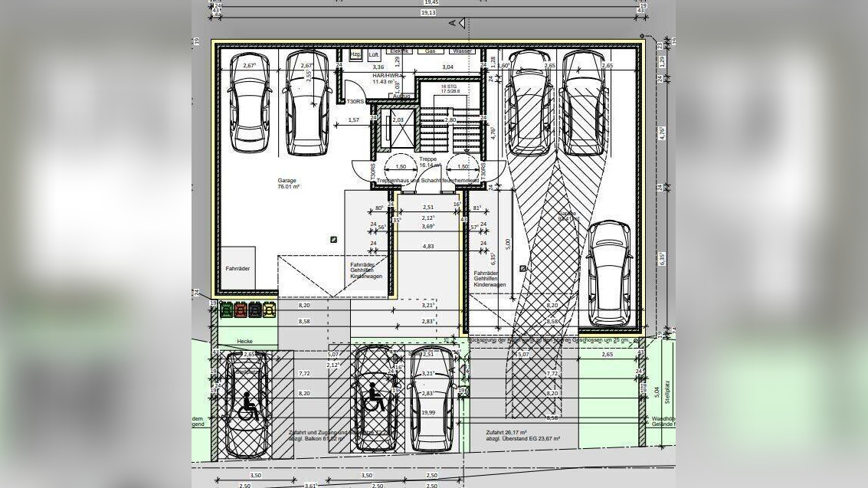Click the "abzgl. Überstand EG 23,67 m²" text
Screen dimensions: 868x488
coord(523,439)
